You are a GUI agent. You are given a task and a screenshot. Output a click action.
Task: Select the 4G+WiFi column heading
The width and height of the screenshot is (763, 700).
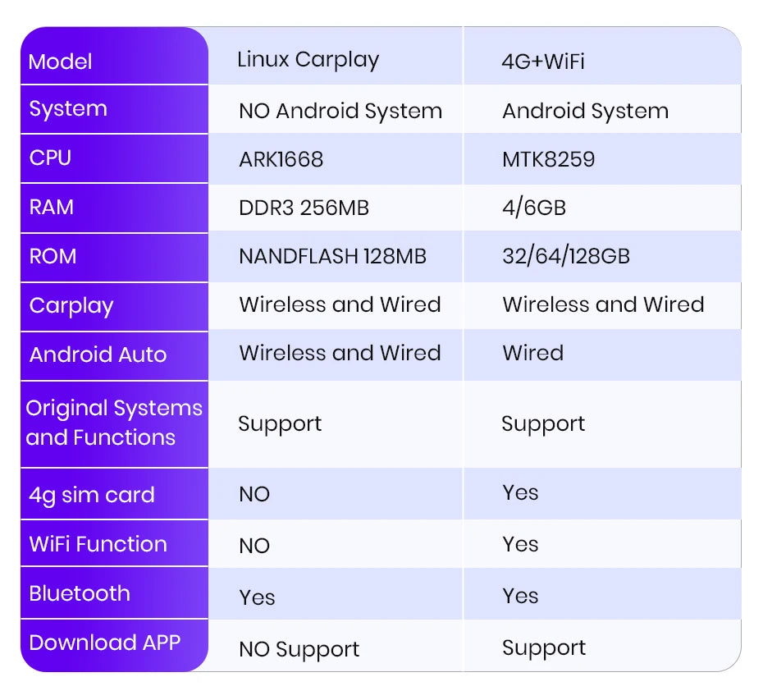tap(543, 62)
